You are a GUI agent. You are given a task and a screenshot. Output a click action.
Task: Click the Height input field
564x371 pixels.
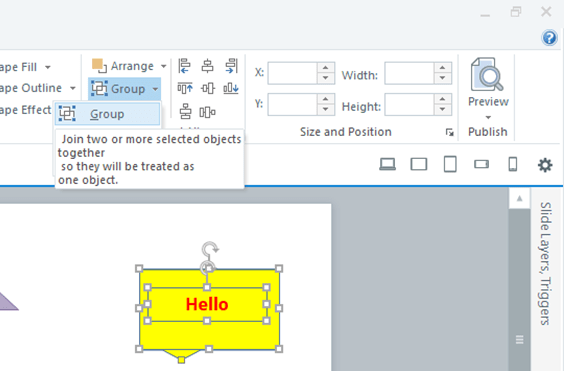[x=409, y=104]
